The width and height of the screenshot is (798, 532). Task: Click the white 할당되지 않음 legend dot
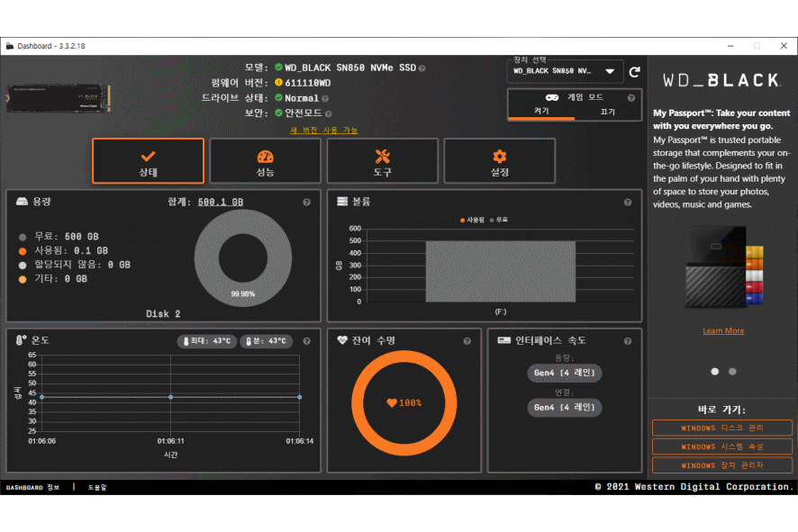pos(23,265)
